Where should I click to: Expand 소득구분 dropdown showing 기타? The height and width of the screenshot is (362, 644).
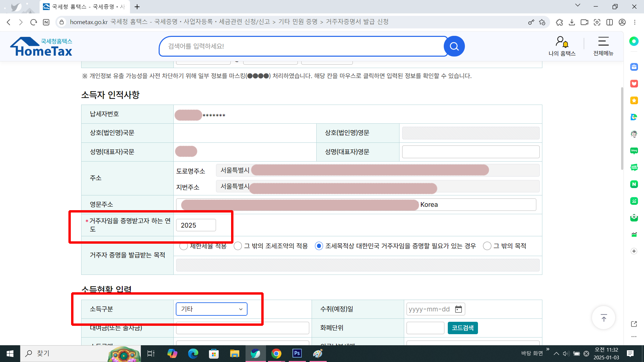[x=211, y=309]
